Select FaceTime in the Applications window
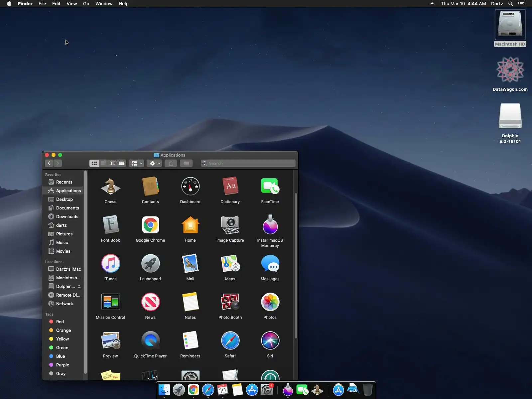Screen dimensions: 532x399 tap(270, 187)
